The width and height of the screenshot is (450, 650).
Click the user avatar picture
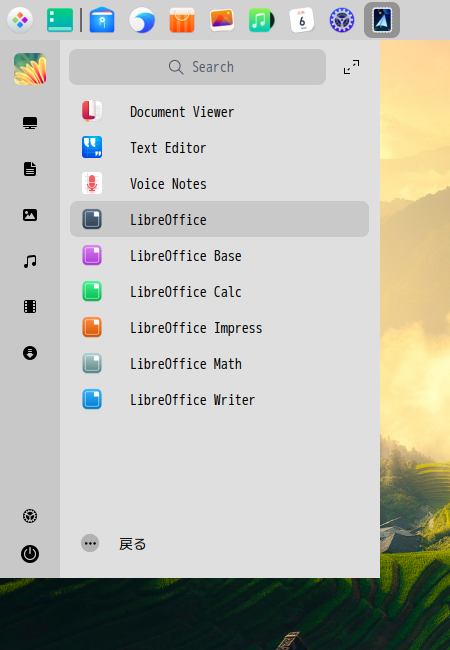pos(30,69)
